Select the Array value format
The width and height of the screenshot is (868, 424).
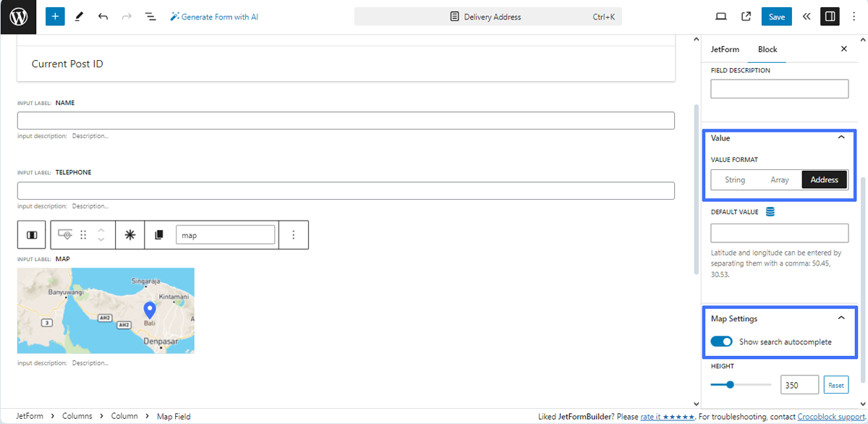[780, 179]
